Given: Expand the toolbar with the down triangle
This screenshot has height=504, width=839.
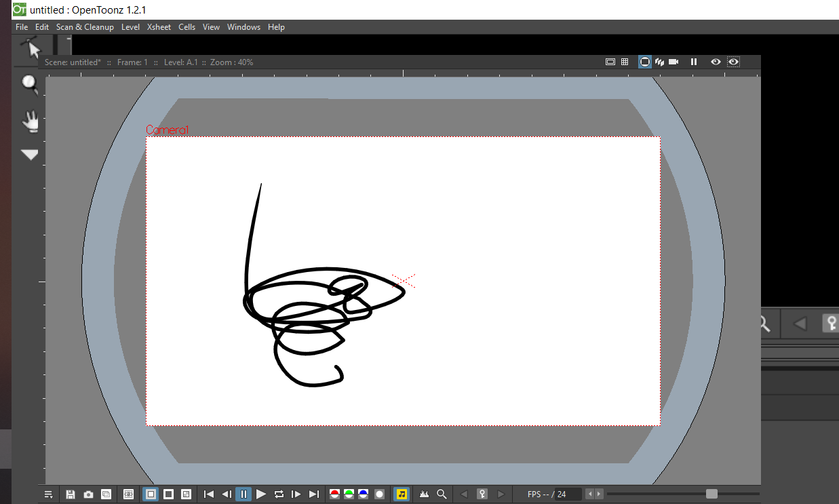Looking at the screenshot, I should tap(30, 155).
